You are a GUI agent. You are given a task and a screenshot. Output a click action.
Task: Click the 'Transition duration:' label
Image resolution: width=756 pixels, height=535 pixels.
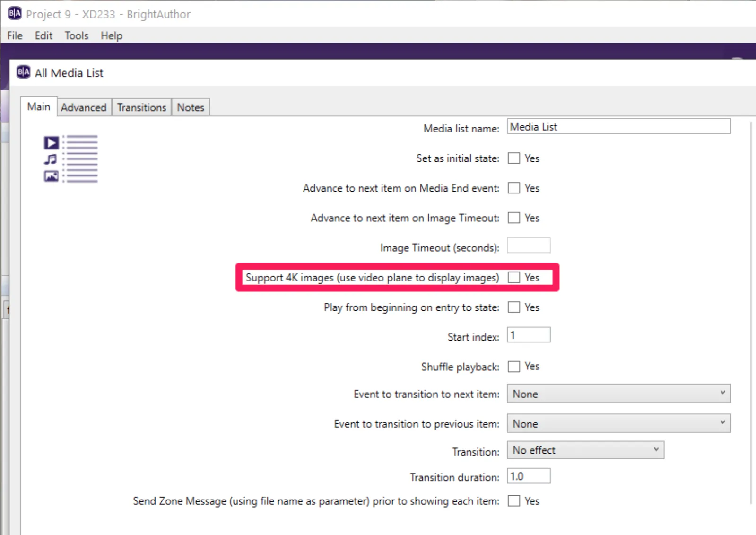click(x=454, y=477)
